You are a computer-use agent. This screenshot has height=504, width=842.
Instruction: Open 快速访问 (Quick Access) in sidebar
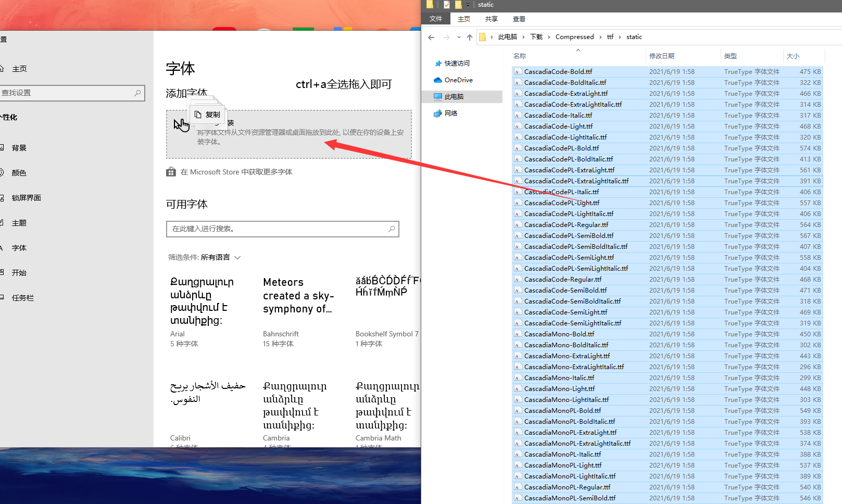pyautogui.click(x=457, y=63)
